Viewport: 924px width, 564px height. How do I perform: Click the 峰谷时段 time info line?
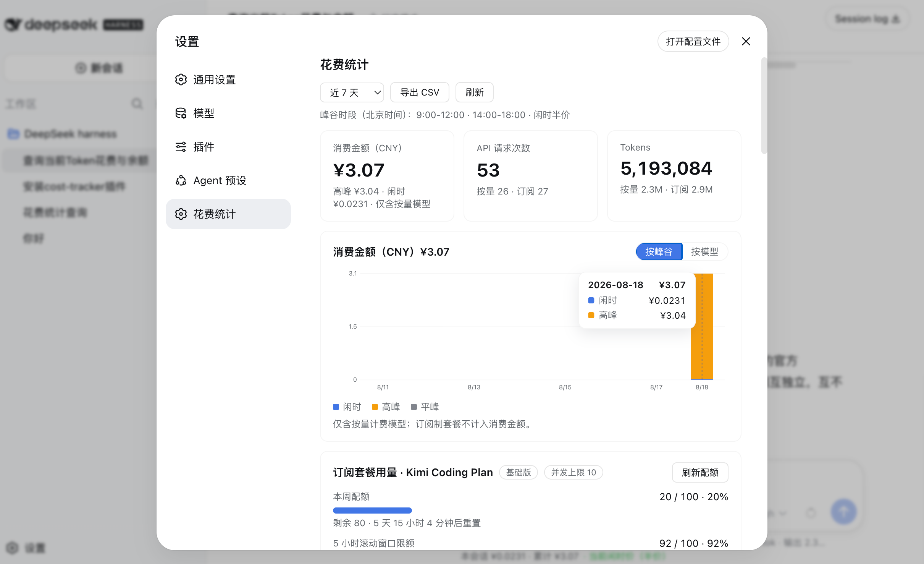tap(445, 115)
